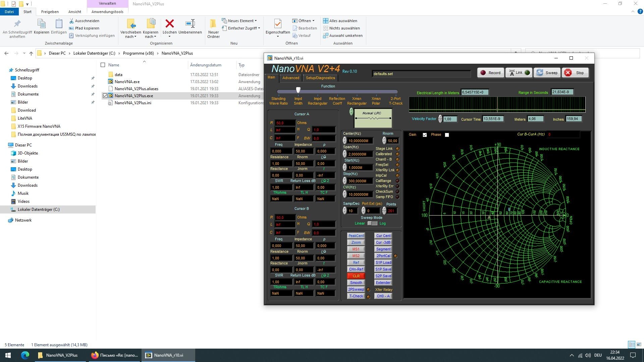Image resolution: width=644 pixels, height=362 pixels.
Task: Open the Neues Element dropdown
Action: click(x=239, y=21)
